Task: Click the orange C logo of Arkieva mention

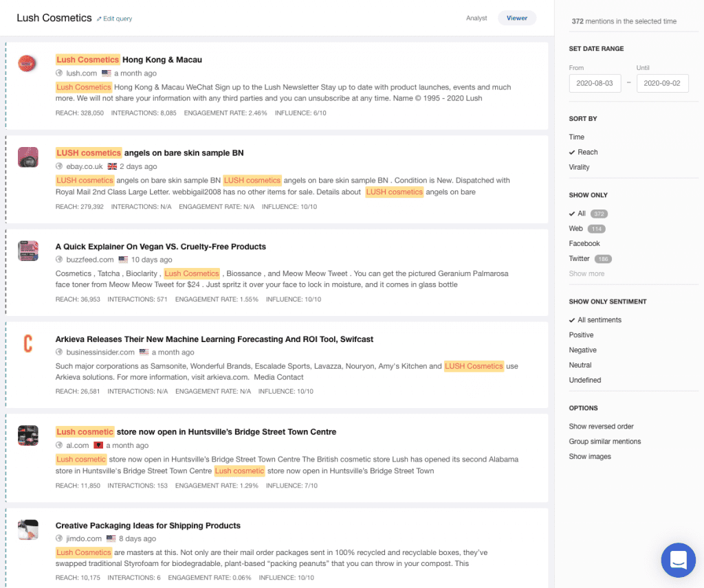Action: (x=27, y=343)
